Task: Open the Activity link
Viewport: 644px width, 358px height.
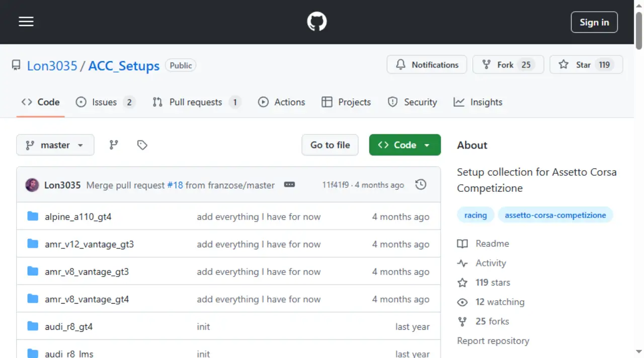Action: (x=481, y=263)
